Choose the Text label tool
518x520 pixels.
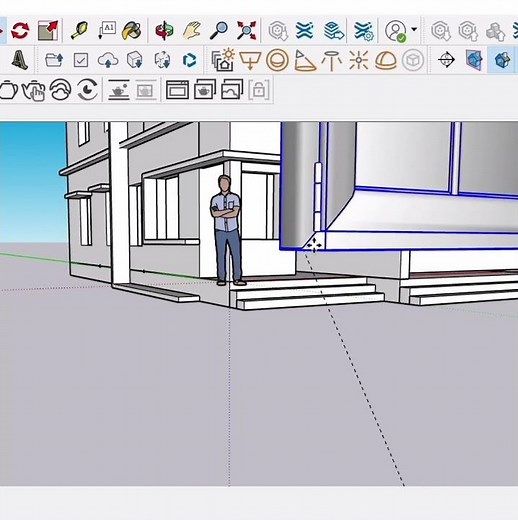pyautogui.click(x=107, y=31)
